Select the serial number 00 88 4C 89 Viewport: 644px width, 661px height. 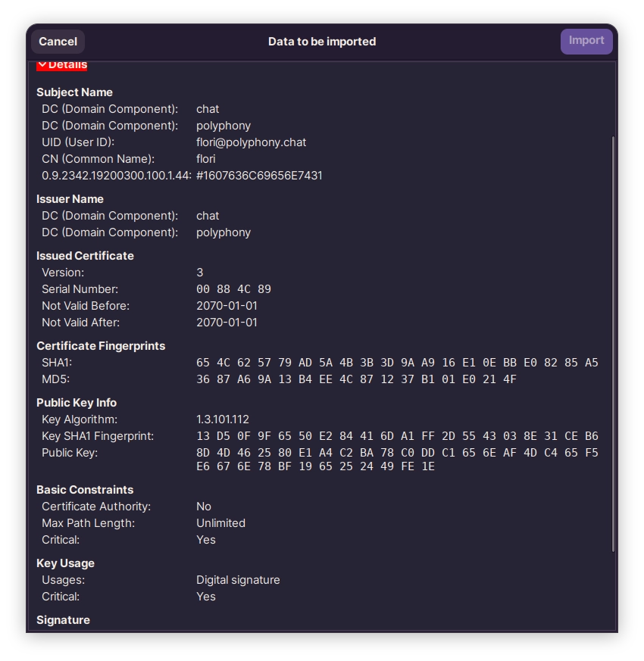pyautogui.click(x=234, y=288)
